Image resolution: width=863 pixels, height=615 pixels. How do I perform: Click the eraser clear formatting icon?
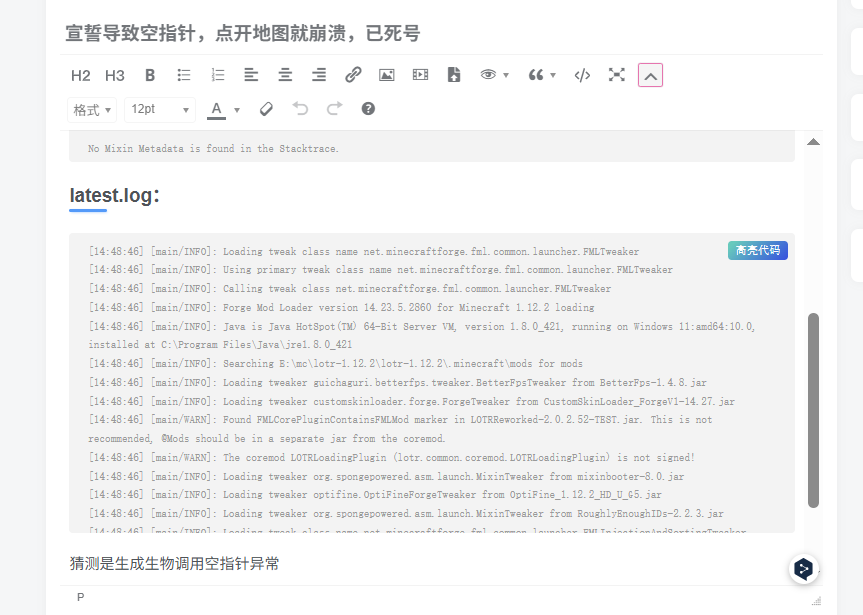click(266, 109)
